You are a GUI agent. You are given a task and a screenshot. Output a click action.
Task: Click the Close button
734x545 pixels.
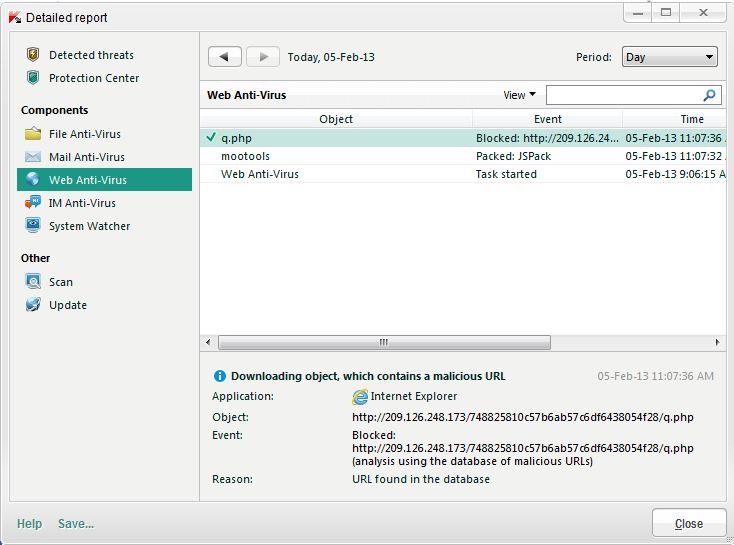(689, 523)
